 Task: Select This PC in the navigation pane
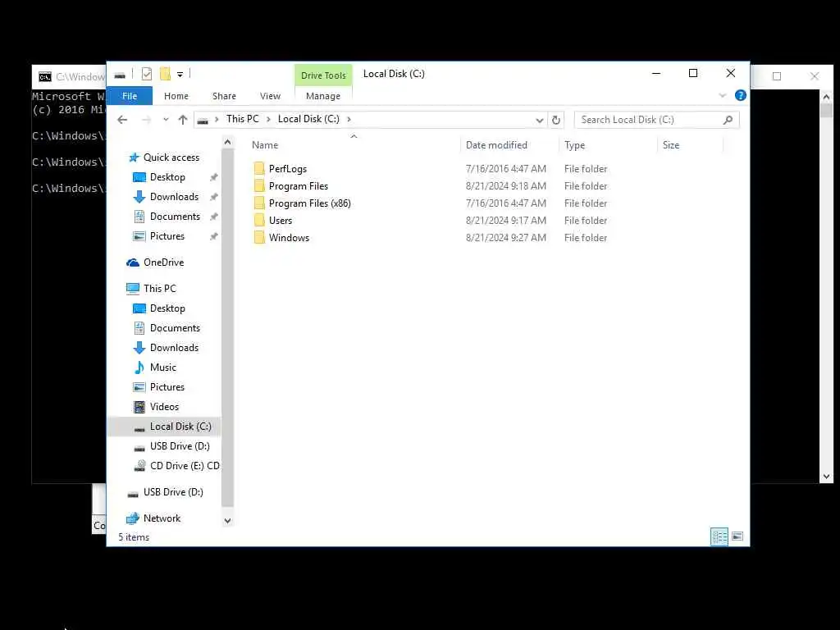tap(160, 288)
